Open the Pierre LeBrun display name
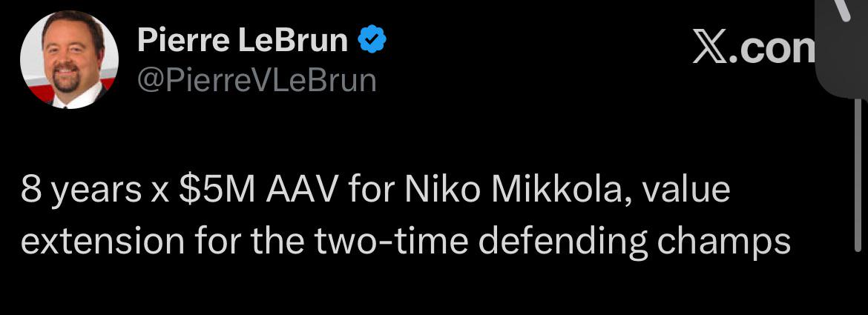The height and width of the screenshot is (315, 868). pyautogui.click(x=242, y=42)
